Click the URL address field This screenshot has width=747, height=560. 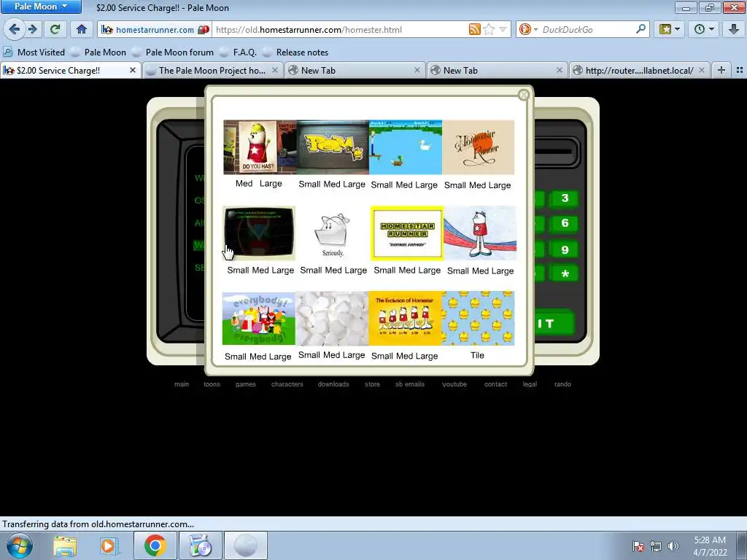tap(339, 29)
